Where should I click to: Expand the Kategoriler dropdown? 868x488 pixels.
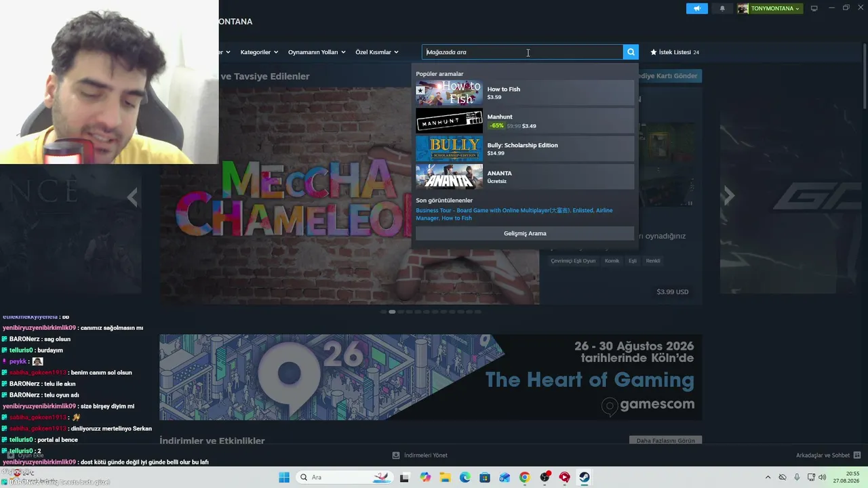tap(259, 52)
